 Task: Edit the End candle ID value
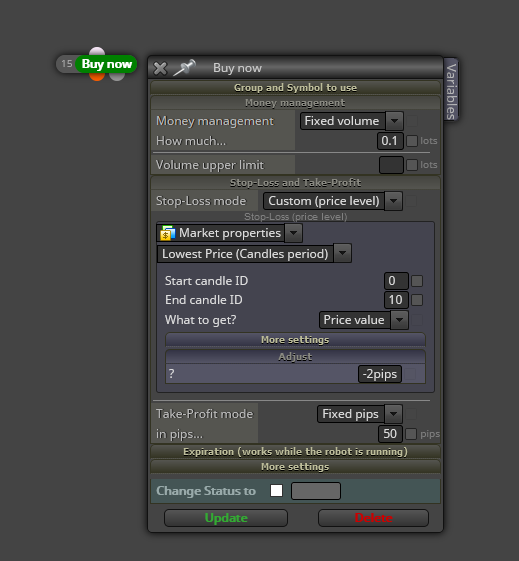tap(396, 300)
